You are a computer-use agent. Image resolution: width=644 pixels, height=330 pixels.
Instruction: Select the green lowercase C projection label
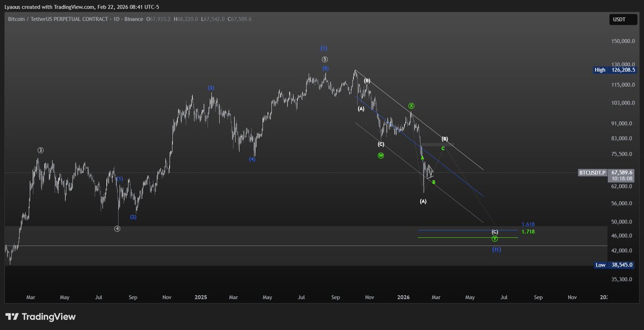(443, 148)
